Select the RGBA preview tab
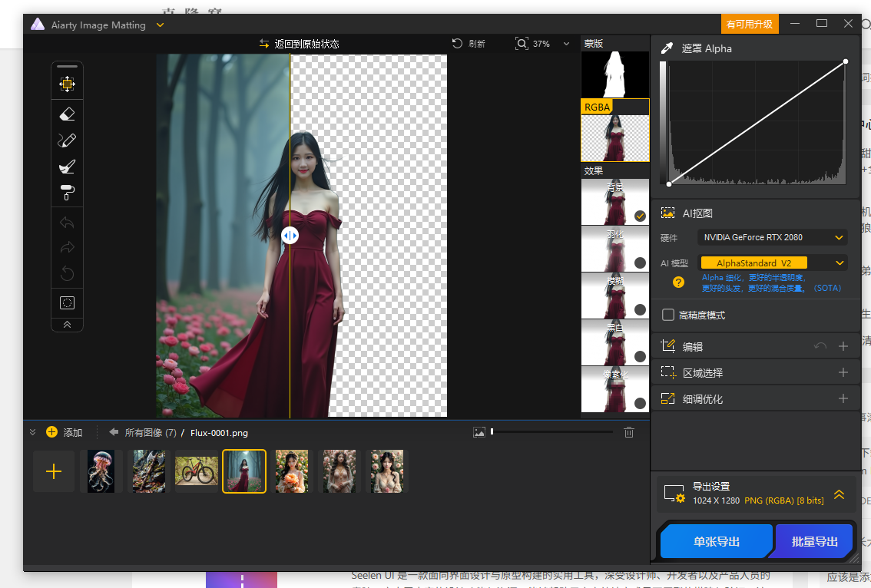This screenshot has height=588, width=871. click(614, 137)
